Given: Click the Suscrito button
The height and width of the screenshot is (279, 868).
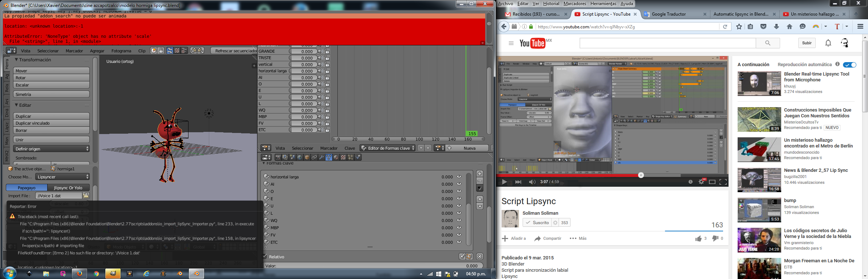Looking at the screenshot, I should click(537, 223).
